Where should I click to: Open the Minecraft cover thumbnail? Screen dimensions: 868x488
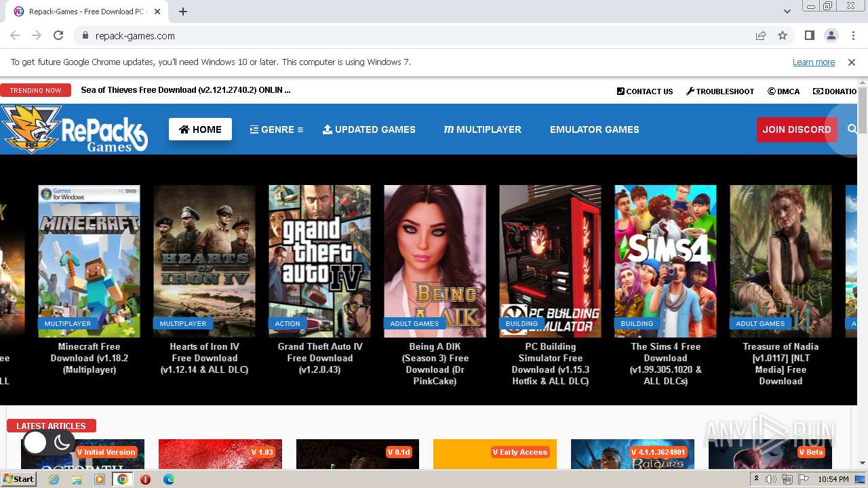89,261
